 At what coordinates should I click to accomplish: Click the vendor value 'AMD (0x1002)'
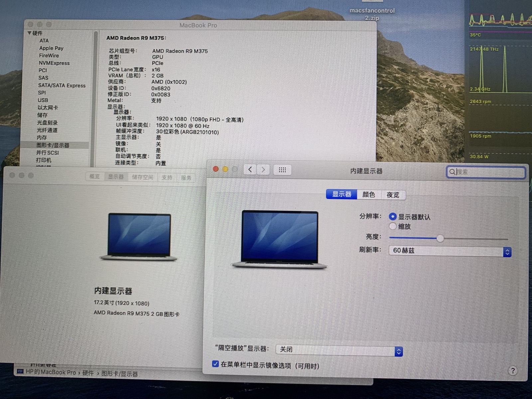point(169,82)
